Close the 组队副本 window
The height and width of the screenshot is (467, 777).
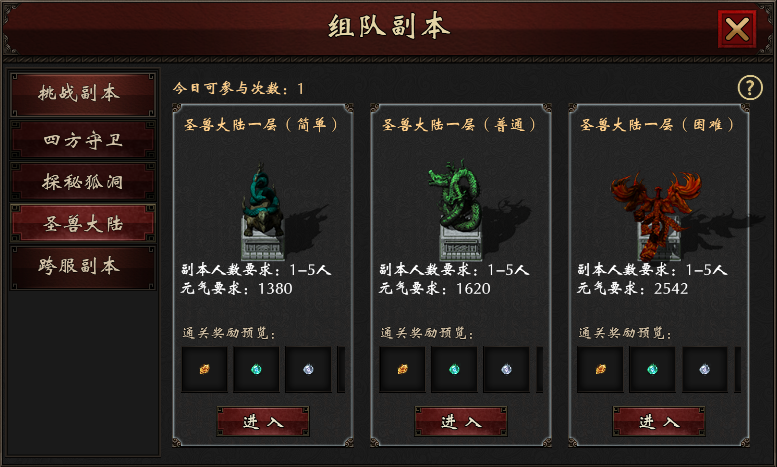[737, 29]
